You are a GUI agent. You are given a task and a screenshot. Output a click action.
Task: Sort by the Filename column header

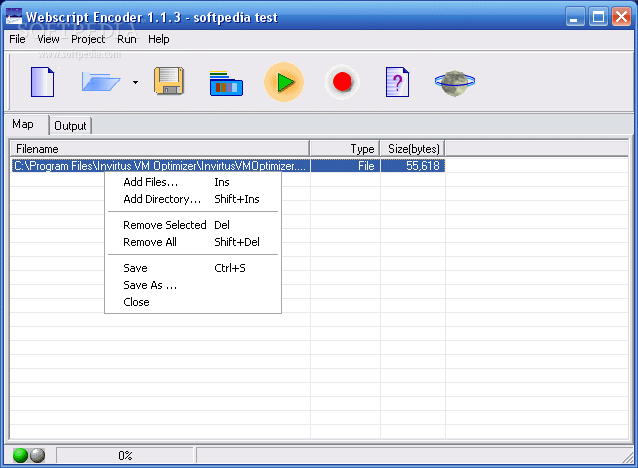click(160, 149)
